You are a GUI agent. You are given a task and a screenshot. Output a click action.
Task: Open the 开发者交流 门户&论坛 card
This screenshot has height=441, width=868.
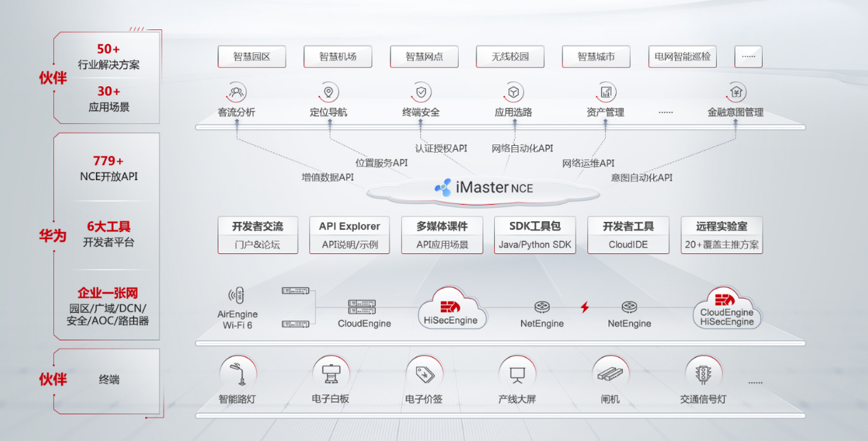[x=257, y=236]
